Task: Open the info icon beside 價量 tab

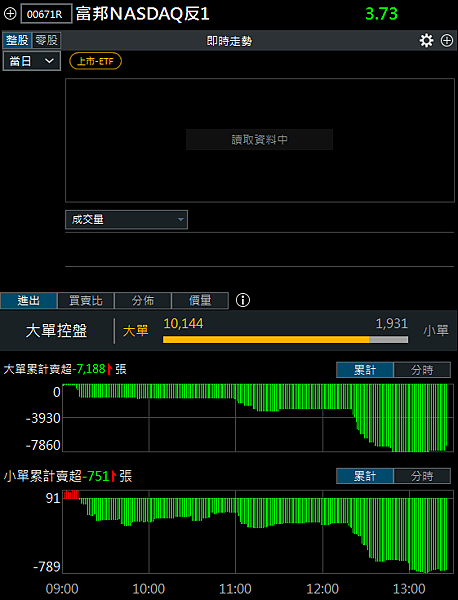Action: coord(243,300)
